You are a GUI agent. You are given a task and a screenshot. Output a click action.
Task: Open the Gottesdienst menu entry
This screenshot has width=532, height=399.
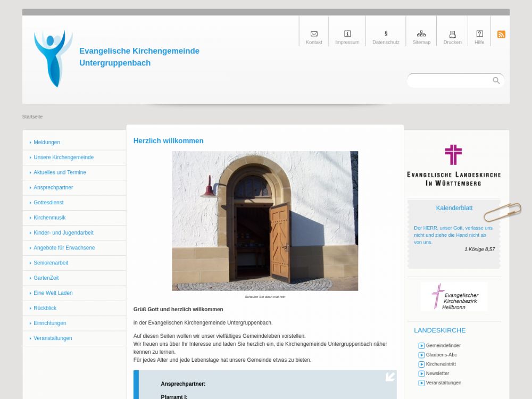tap(48, 203)
